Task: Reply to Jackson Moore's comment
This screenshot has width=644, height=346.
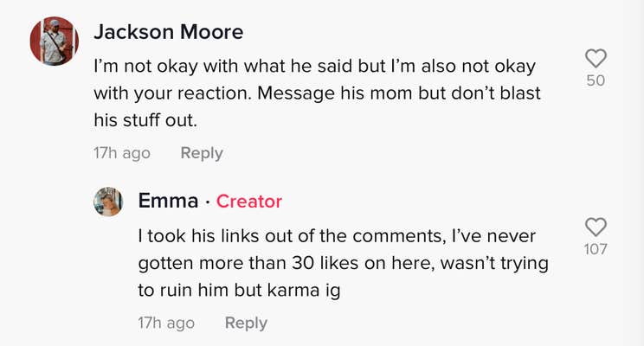Action: pos(201,153)
